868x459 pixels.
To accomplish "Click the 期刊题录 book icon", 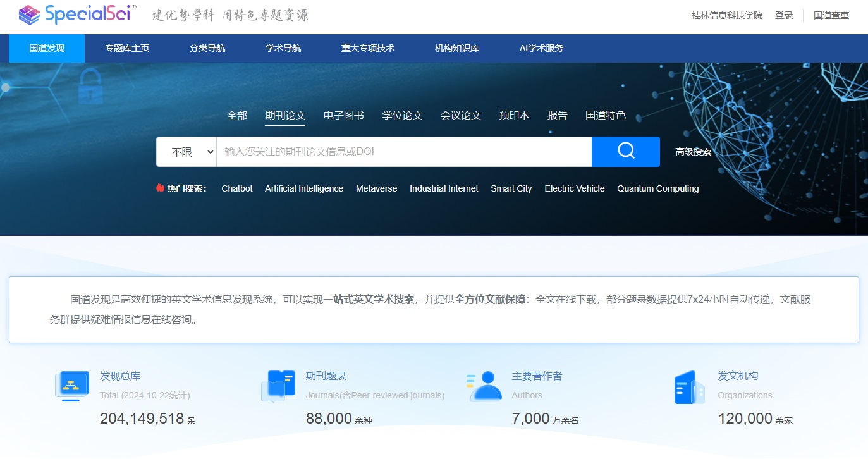I will tap(278, 386).
